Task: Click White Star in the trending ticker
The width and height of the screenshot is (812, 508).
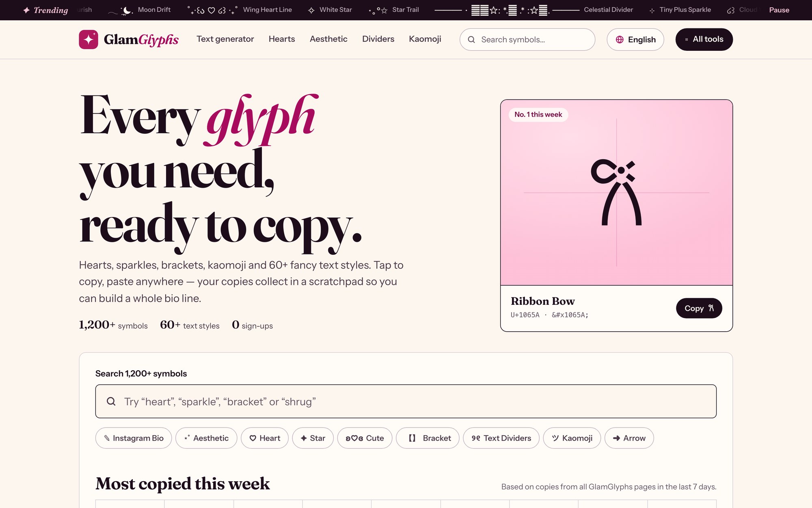Action: point(330,10)
